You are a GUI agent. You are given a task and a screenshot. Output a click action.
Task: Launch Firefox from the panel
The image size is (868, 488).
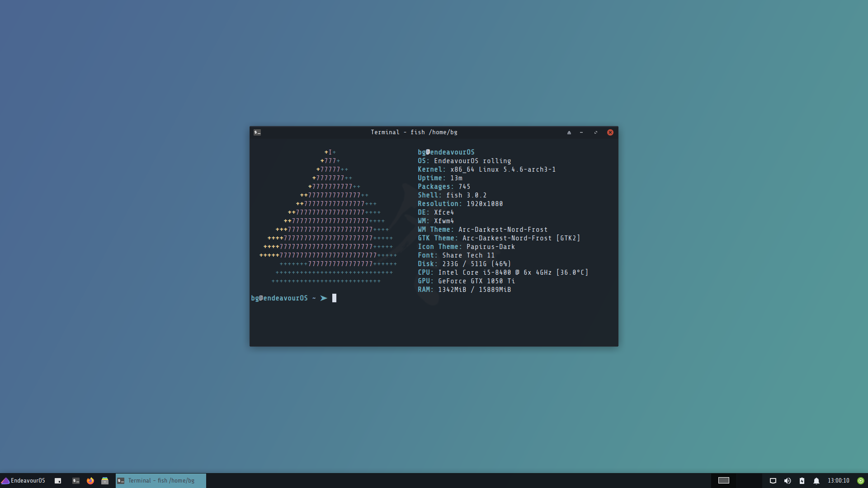[90, 481]
